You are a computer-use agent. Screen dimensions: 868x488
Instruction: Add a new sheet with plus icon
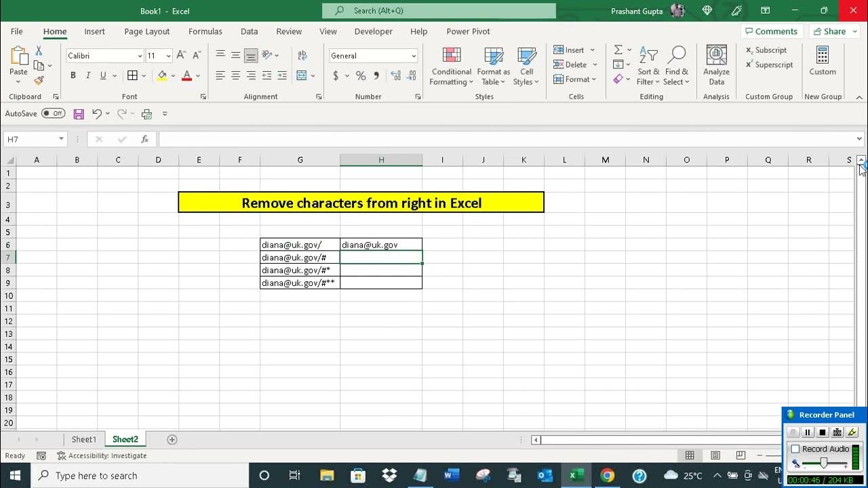(x=172, y=439)
